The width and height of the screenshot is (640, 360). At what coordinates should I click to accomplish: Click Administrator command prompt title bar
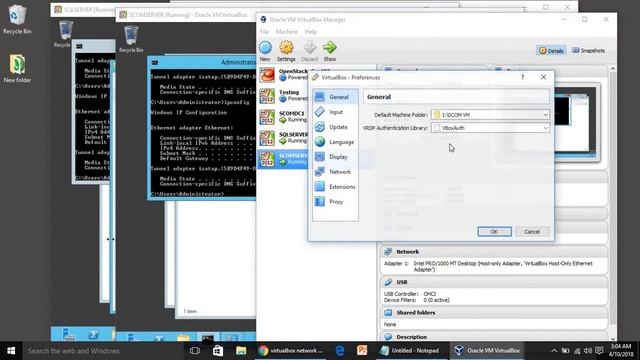[203, 62]
